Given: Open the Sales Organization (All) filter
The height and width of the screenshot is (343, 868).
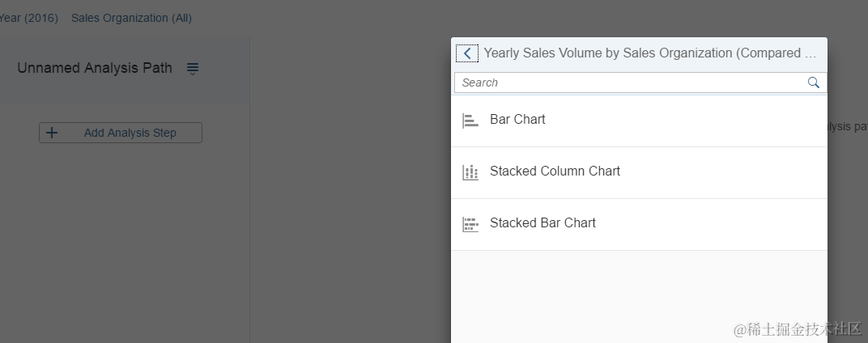Looking at the screenshot, I should (131, 18).
